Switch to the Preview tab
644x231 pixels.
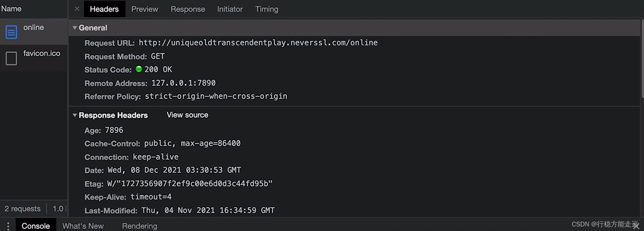coord(145,9)
